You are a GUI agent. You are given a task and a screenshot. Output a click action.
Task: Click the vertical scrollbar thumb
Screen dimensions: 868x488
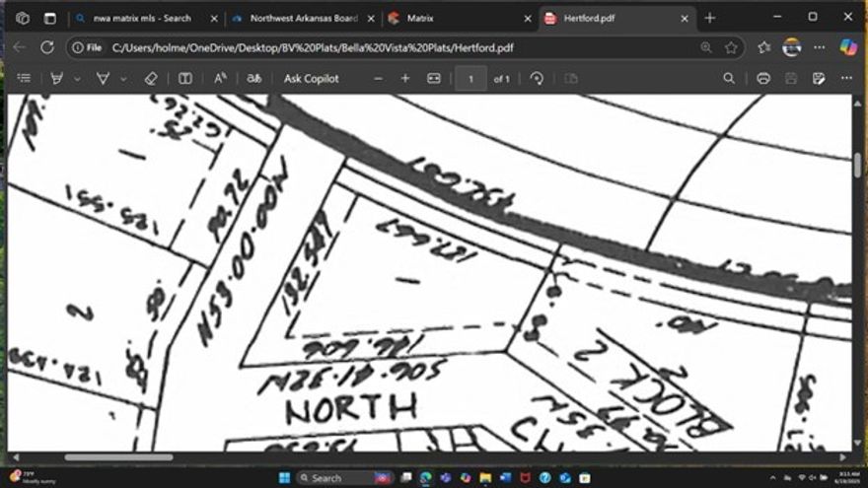tap(857, 165)
